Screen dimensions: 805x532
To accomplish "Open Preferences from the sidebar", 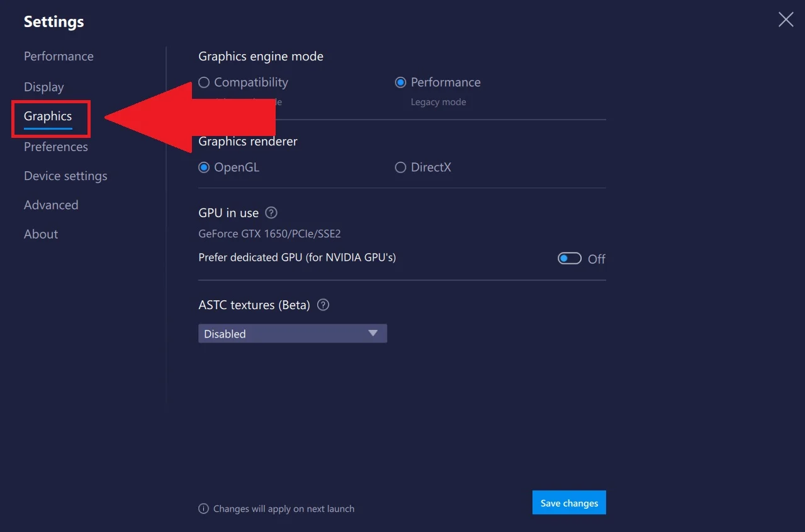I will 55,147.
